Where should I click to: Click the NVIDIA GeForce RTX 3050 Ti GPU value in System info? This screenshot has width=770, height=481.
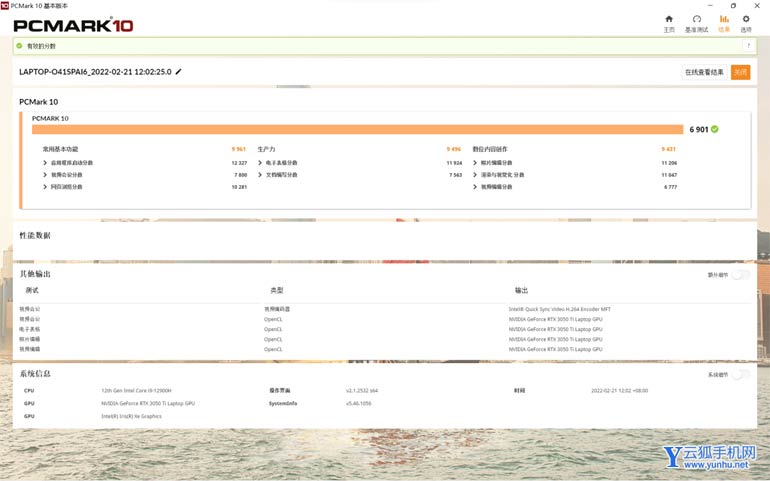point(148,403)
